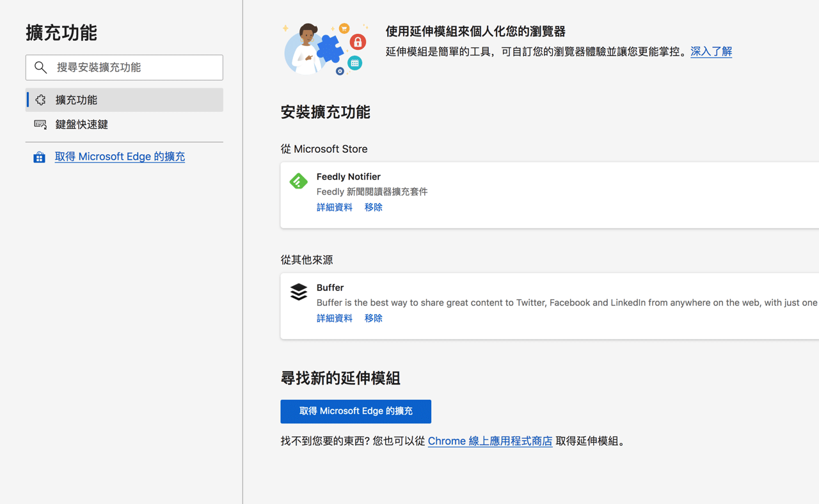
Task: Open sidebar link 取得 Microsoft Edge 的擴充
Action: click(x=120, y=157)
